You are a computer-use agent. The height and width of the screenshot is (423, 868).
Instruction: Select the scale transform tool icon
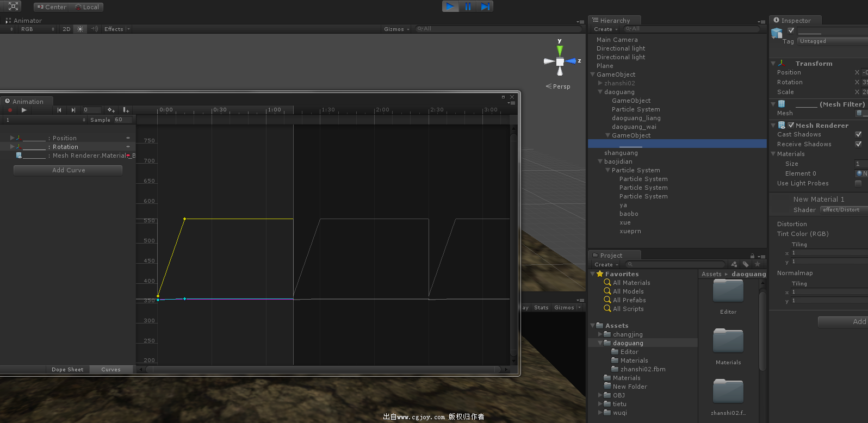(x=14, y=7)
